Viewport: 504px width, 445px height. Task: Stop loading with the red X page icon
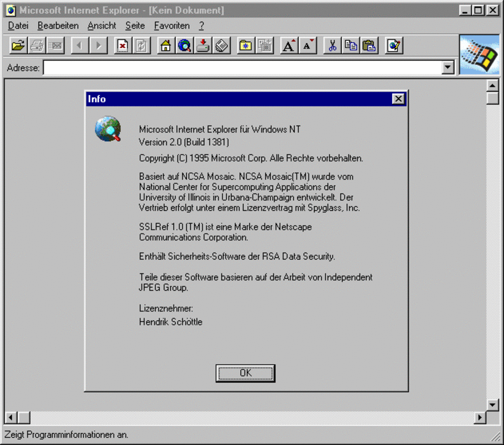coord(123,46)
